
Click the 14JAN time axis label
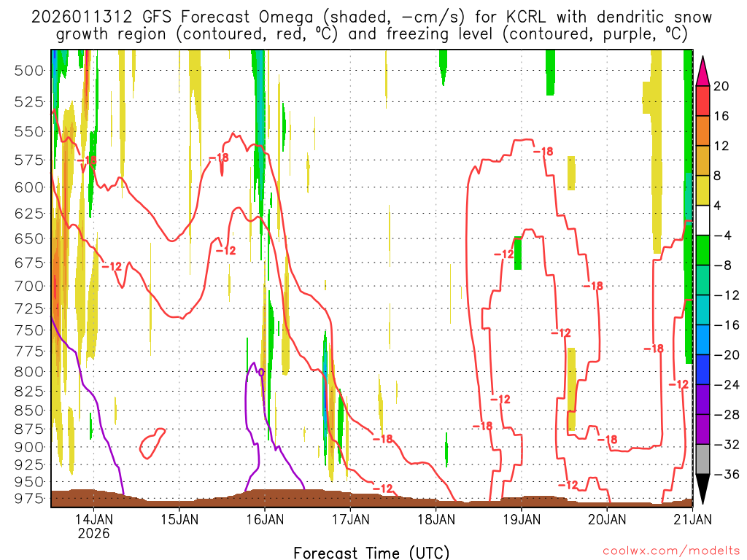point(94,518)
